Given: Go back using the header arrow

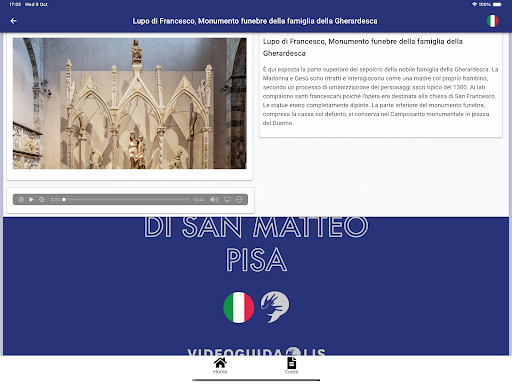Looking at the screenshot, I should click(13, 21).
